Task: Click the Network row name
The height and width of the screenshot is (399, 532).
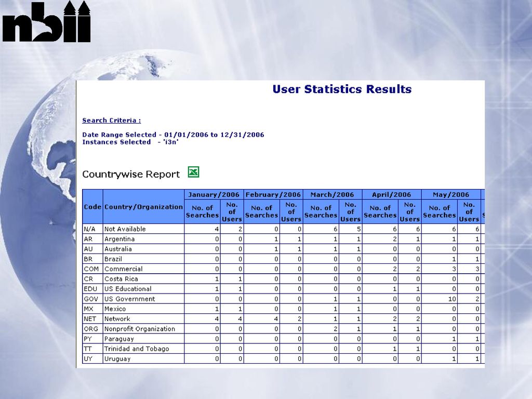Action: pyautogui.click(x=117, y=319)
